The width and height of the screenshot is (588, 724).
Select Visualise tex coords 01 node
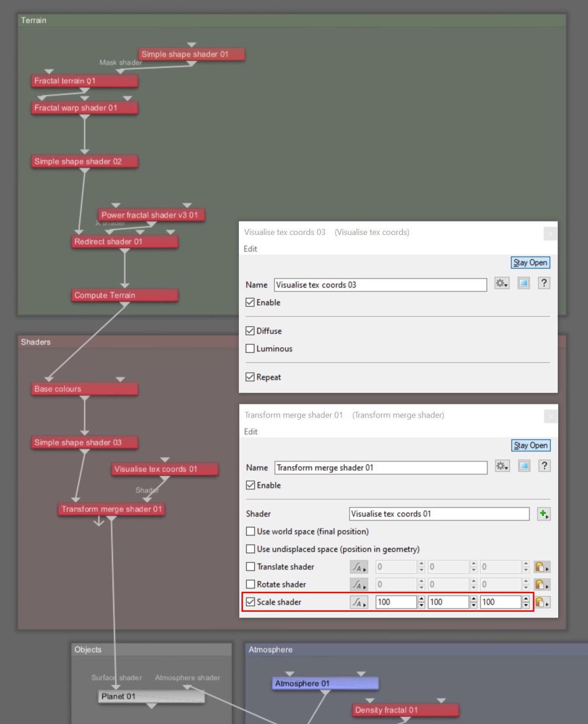pos(165,469)
